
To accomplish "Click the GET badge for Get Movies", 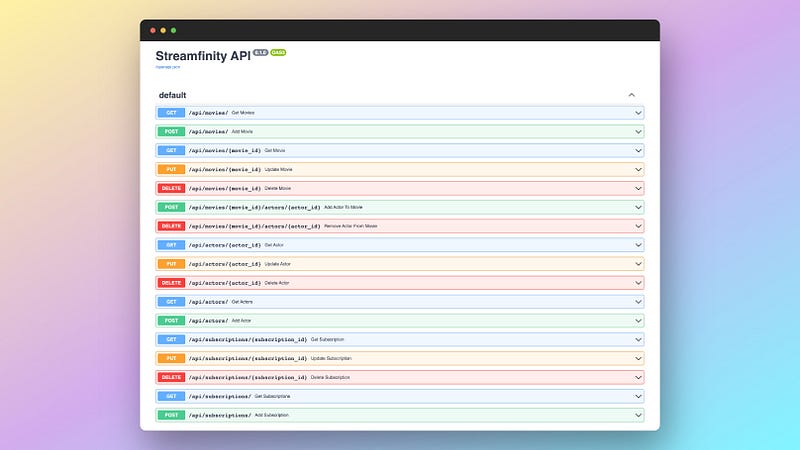I will tap(171, 113).
